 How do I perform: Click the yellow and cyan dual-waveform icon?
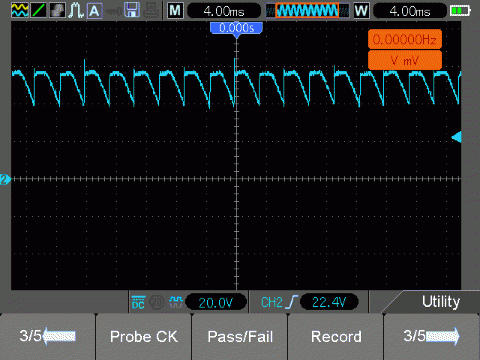click(x=20, y=10)
